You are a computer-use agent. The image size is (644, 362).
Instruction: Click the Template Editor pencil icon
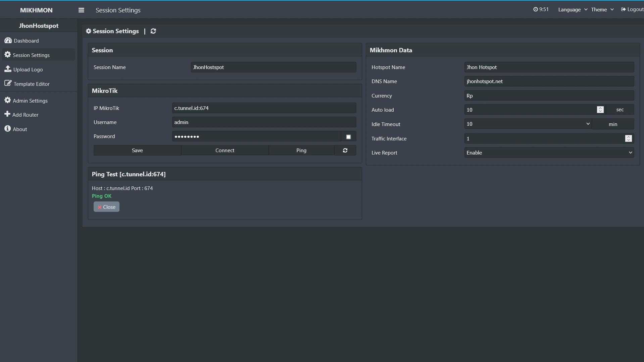point(8,83)
